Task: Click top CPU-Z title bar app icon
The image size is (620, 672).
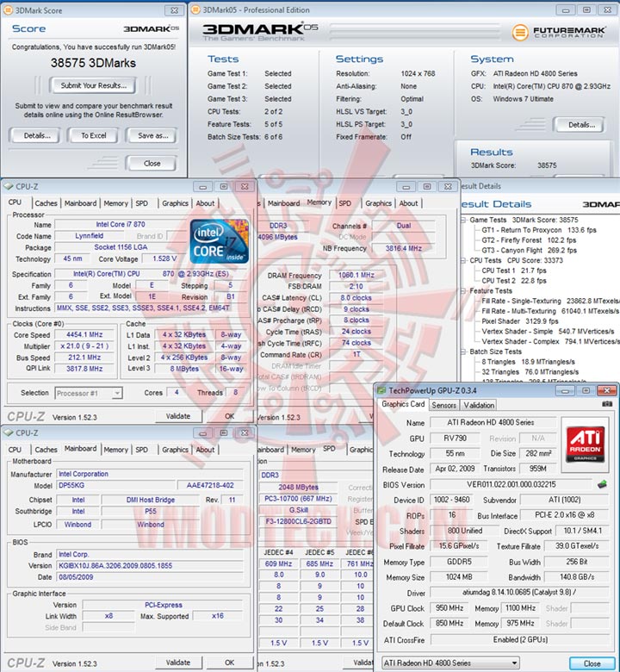Action: 8,186
